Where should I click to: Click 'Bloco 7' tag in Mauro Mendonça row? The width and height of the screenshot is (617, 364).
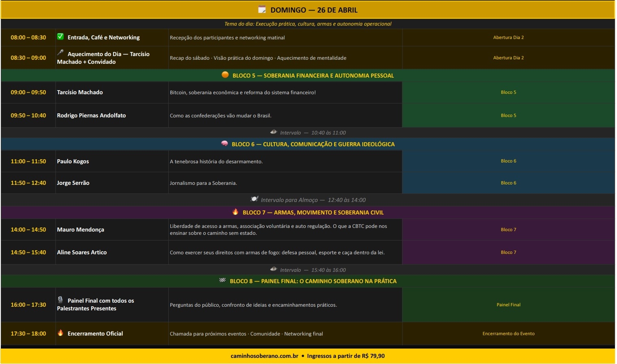[x=508, y=230]
